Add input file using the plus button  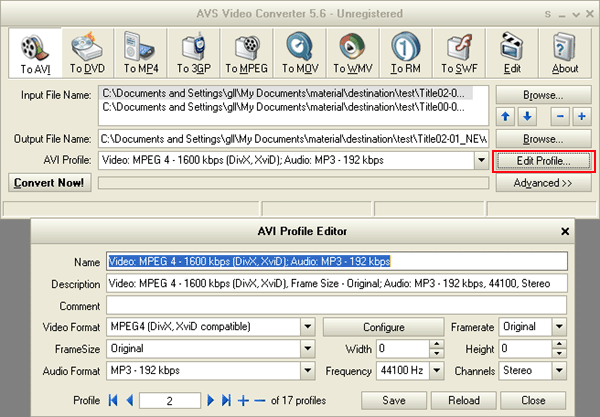click(582, 117)
